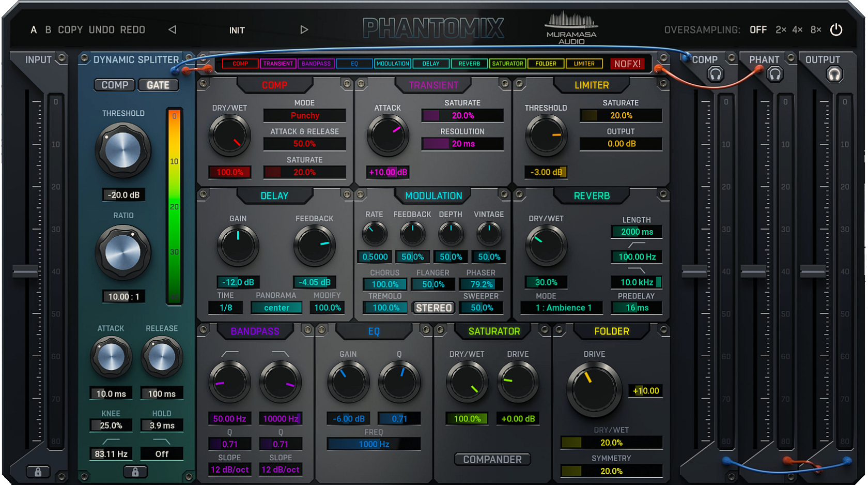Open the INIT preset menu
Screen dimensions: 868x485
[x=237, y=31]
